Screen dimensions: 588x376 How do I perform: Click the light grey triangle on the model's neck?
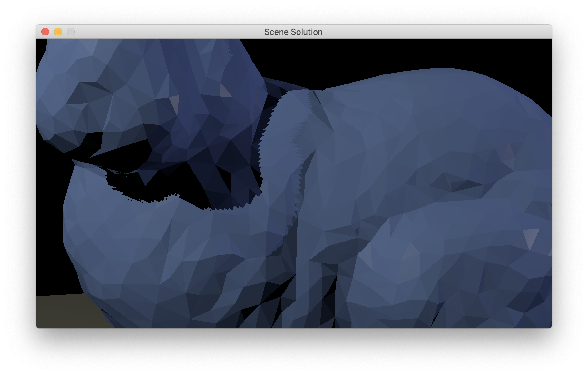(174, 103)
